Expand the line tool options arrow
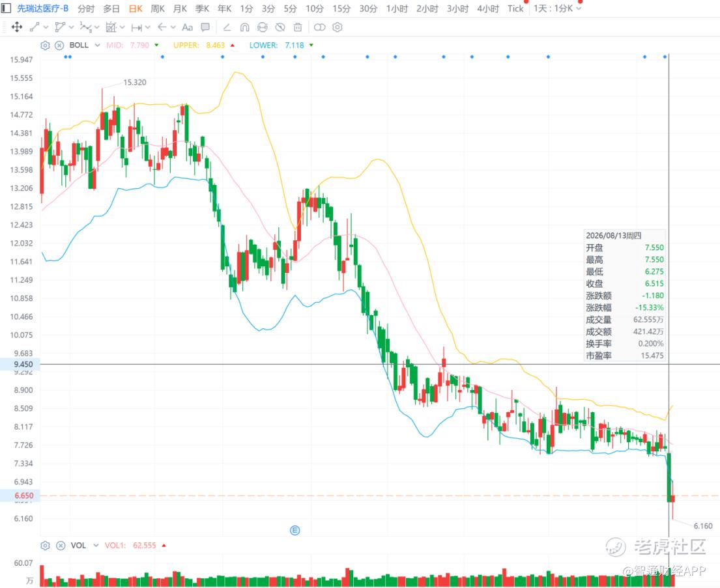Screen dimensions: 720x588 pyautogui.click(x=46, y=27)
